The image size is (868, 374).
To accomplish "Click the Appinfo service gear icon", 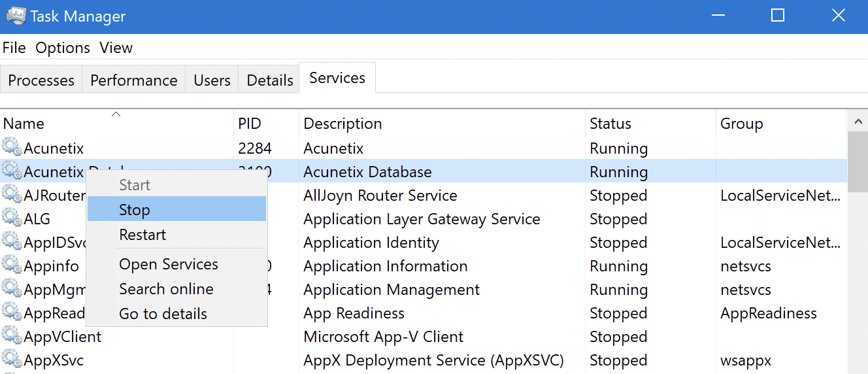I will coord(12,265).
